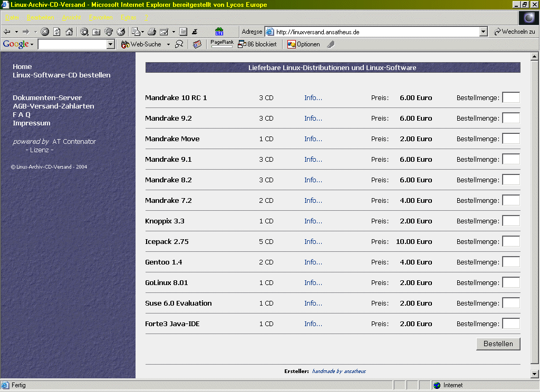The image size is (540, 392).
Task: Open the Bearbeiten menu
Action: (x=40, y=17)
